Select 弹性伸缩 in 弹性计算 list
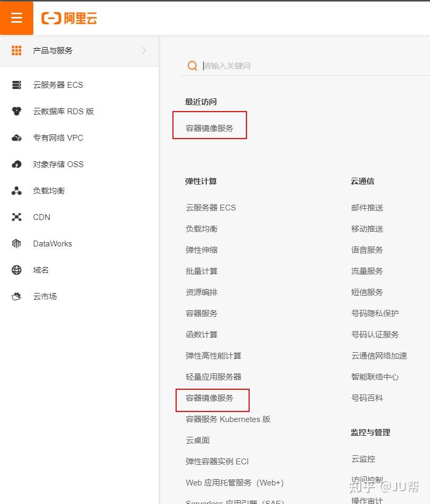Image resolution: width=430 pixels, height=504 pixels. pyautogui.click(x=202, y=250)
